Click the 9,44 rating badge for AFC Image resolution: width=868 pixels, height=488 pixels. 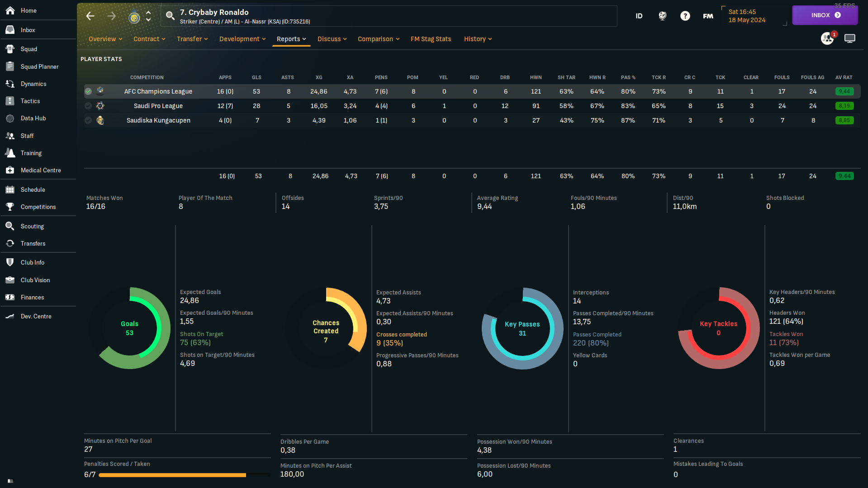844,91
